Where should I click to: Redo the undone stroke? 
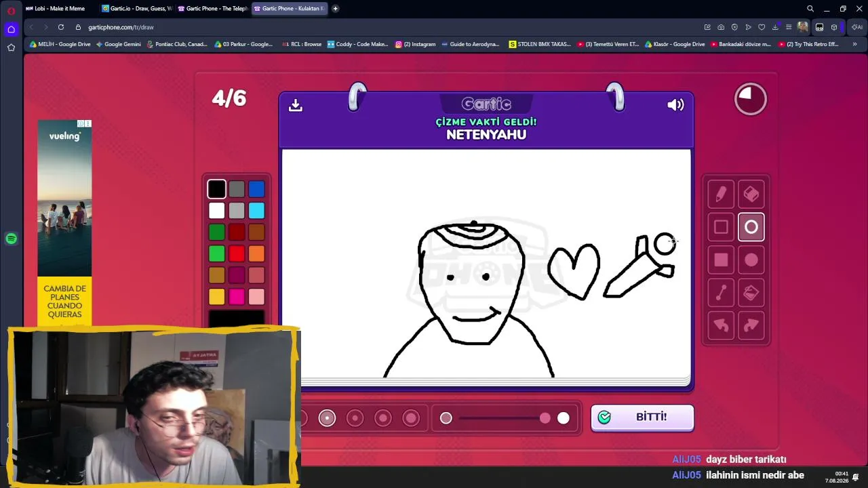point(751,326)
